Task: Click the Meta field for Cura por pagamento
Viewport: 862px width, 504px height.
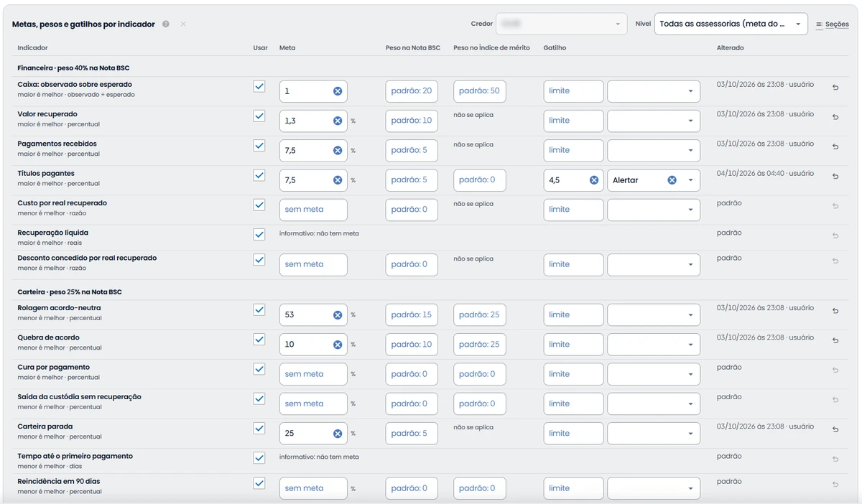Action: pos(313,374)
